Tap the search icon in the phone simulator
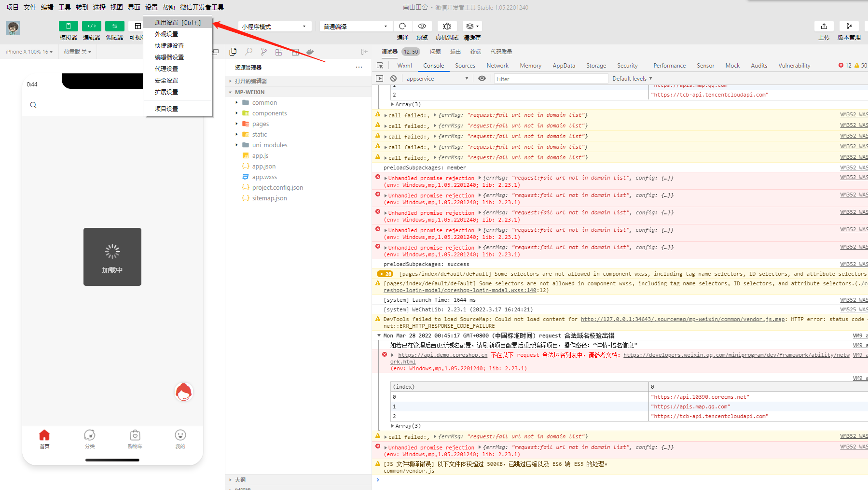The height and width of the screenshot is (490, 868). (33, 105)
